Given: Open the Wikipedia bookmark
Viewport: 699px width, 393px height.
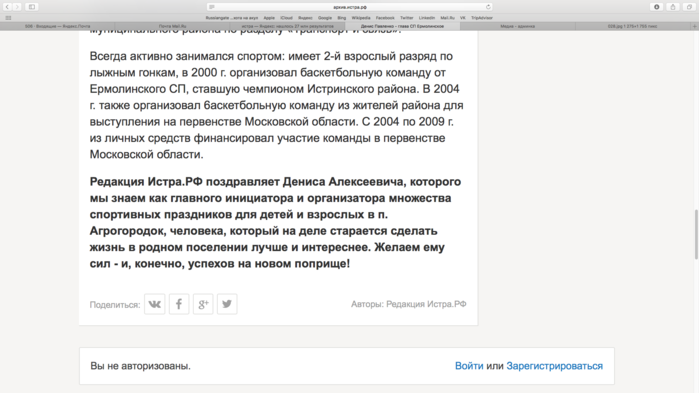Looking at the screenshot, I should [361, 18].
